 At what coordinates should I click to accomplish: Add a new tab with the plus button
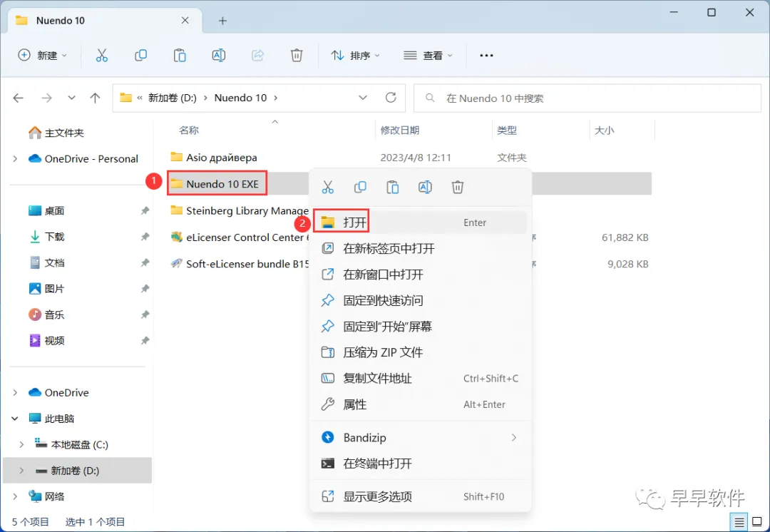222,21
